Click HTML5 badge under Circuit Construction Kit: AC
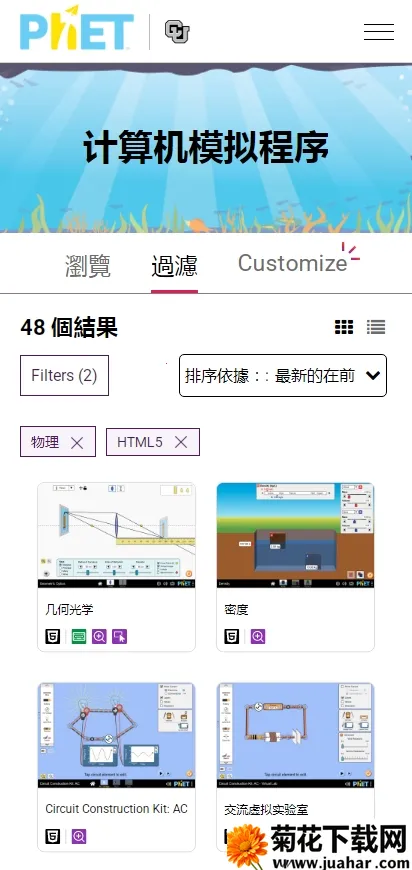The image size is (412, 870). (x=53, y=836)
